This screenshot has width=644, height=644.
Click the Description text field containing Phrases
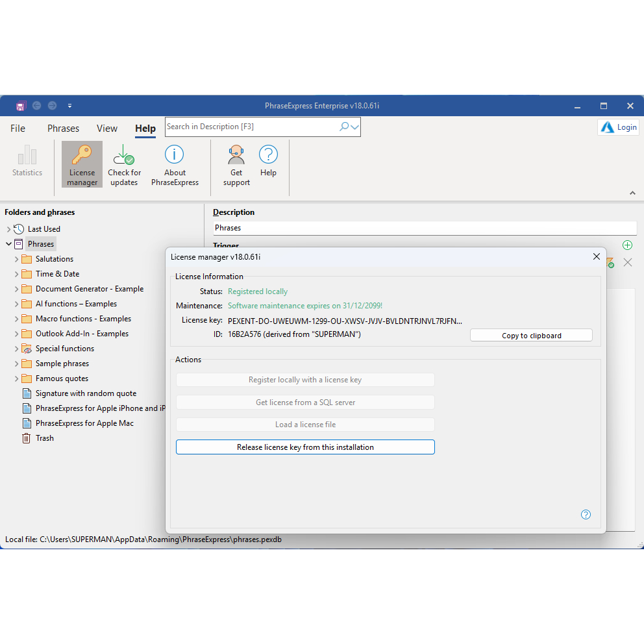point(425,228)
